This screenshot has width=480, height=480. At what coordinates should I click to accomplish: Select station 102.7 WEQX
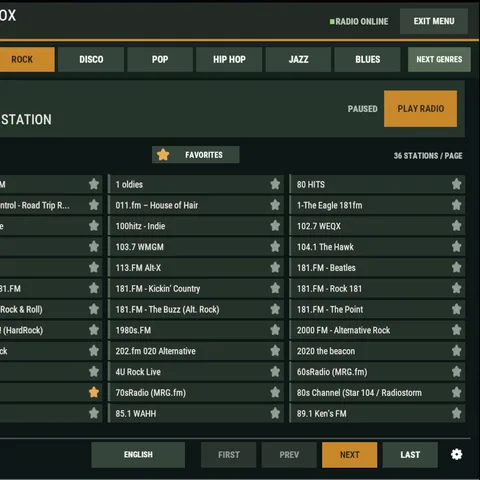377,226
